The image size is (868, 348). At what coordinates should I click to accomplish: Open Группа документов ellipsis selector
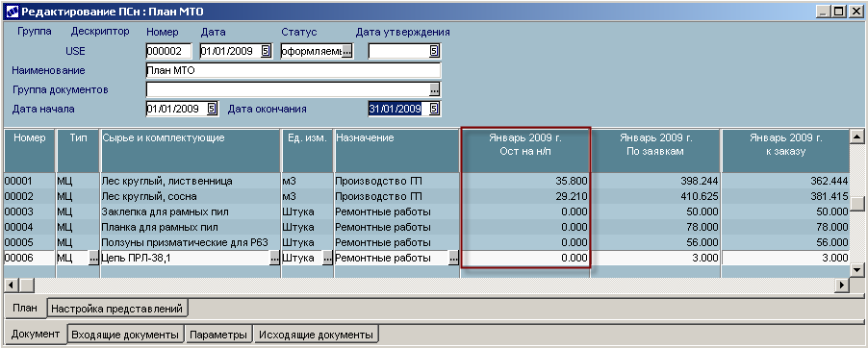click(x=435, y=89)
